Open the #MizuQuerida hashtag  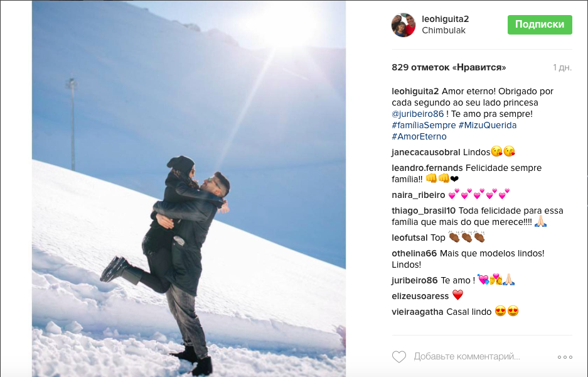488,125
